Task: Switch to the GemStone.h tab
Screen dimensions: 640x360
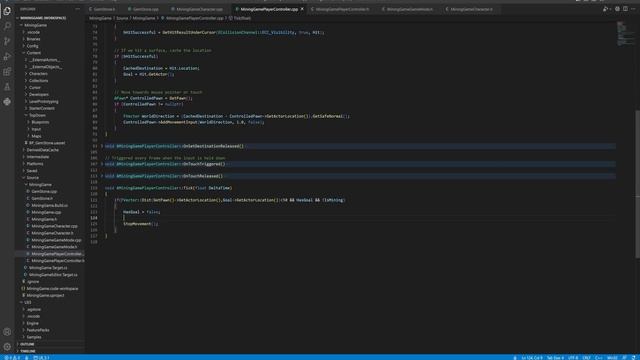Action: (x=104, y=9)
